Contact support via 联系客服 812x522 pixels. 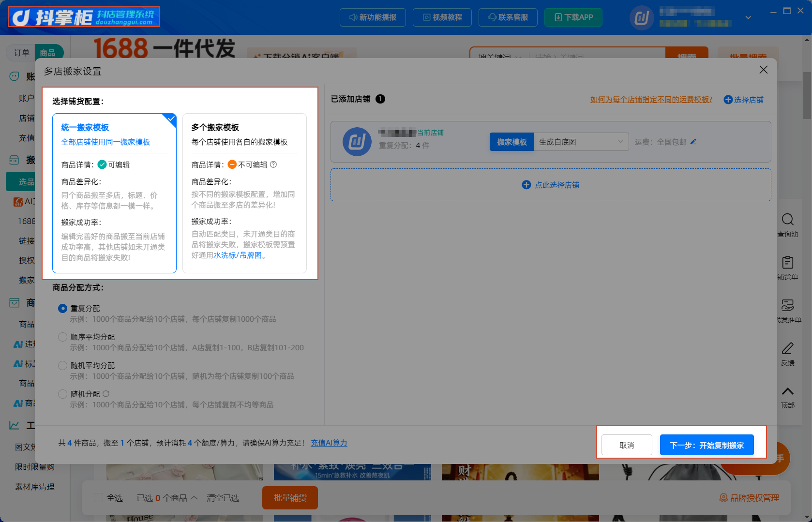(508, 17)
